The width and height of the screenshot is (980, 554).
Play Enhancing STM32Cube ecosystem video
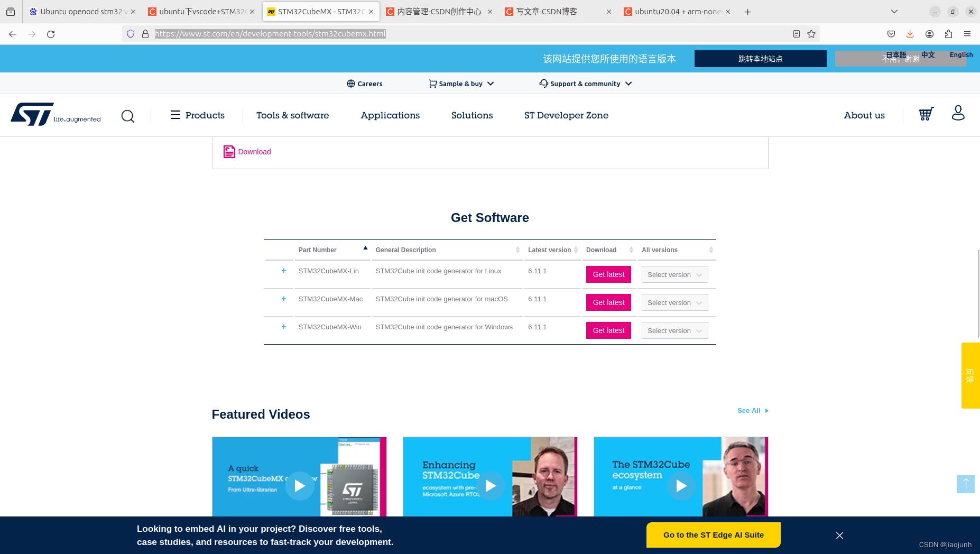491,486
